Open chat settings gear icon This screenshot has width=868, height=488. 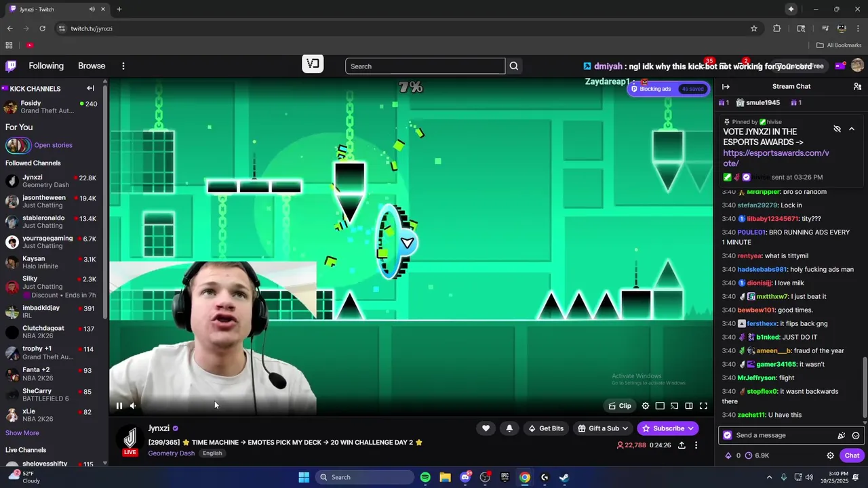click(830, 455)
